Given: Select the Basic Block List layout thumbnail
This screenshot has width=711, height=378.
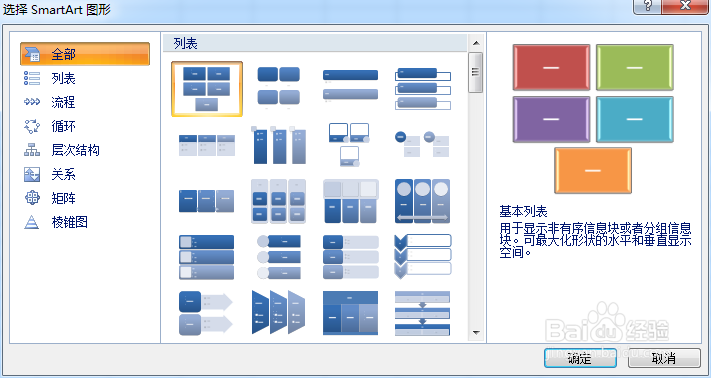Looking at the screenshot, I should click(207, 89).
